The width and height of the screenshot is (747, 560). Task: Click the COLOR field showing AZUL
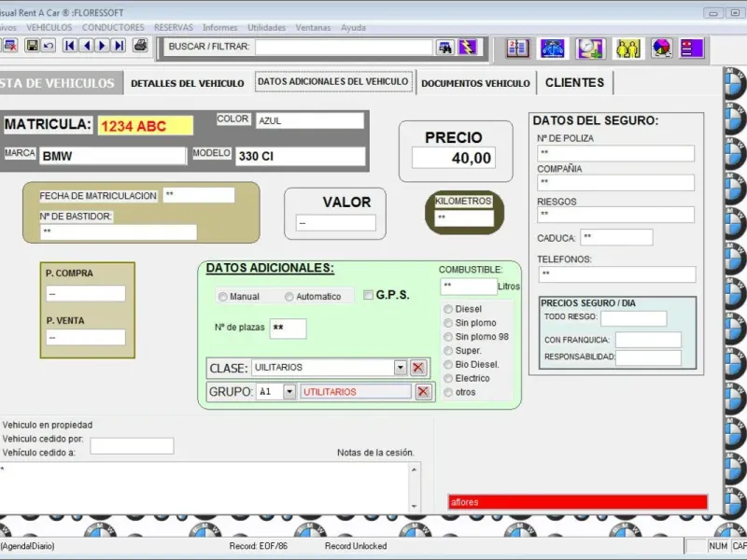pos(310,120)
